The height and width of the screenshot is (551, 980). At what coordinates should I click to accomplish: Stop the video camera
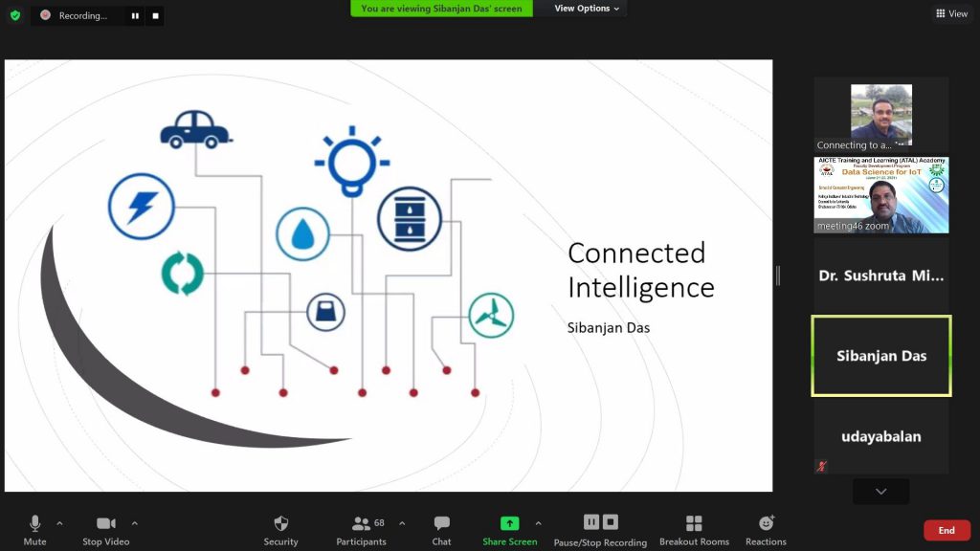click(x=105, y=530)
